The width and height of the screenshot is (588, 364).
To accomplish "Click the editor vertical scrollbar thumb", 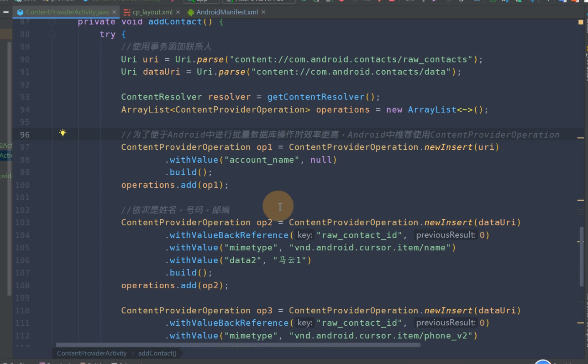I will pos(581,257).
